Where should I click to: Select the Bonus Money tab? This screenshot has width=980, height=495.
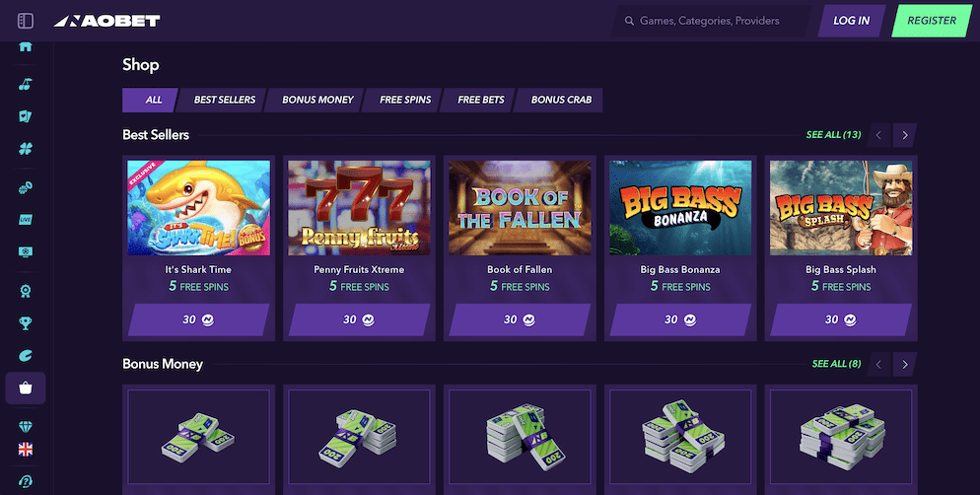click(316, 100)
